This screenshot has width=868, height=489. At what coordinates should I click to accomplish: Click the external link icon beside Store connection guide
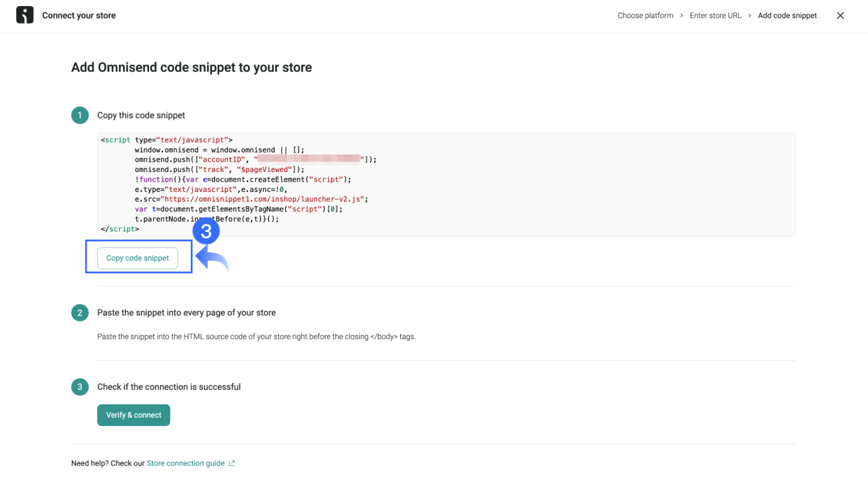[x=232, y=463]
